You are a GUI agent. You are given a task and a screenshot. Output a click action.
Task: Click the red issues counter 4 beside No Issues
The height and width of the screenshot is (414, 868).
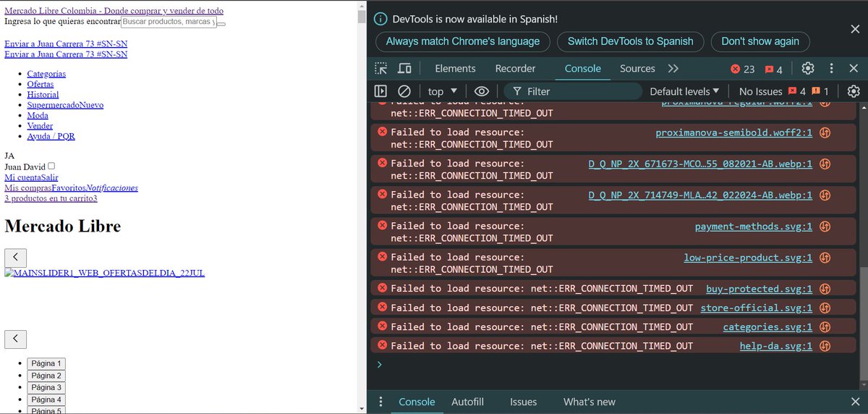click(797, 91)
